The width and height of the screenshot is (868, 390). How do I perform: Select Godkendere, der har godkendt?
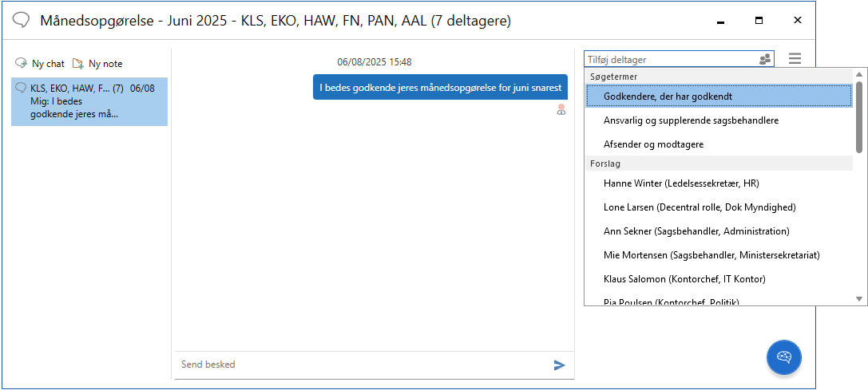click(x=719, y=97)
